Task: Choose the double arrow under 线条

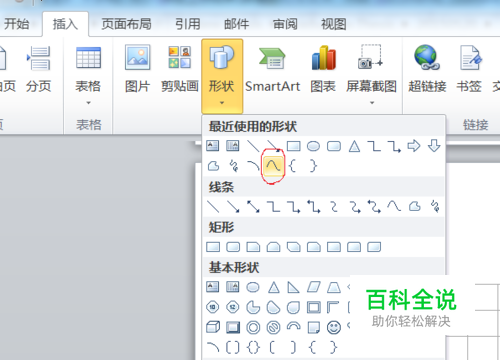Action: [x=253, y=207]
